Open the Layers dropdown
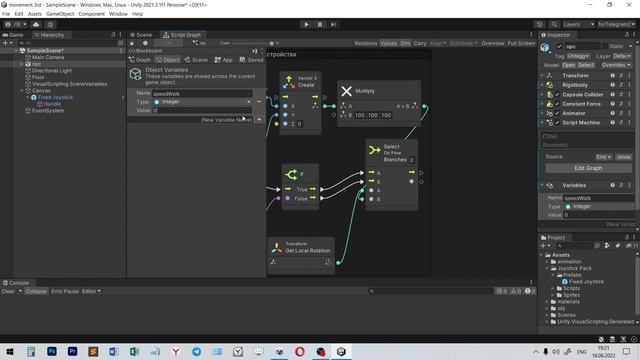The width and height of the screenshot is (640, 360). tap(578, 24)
